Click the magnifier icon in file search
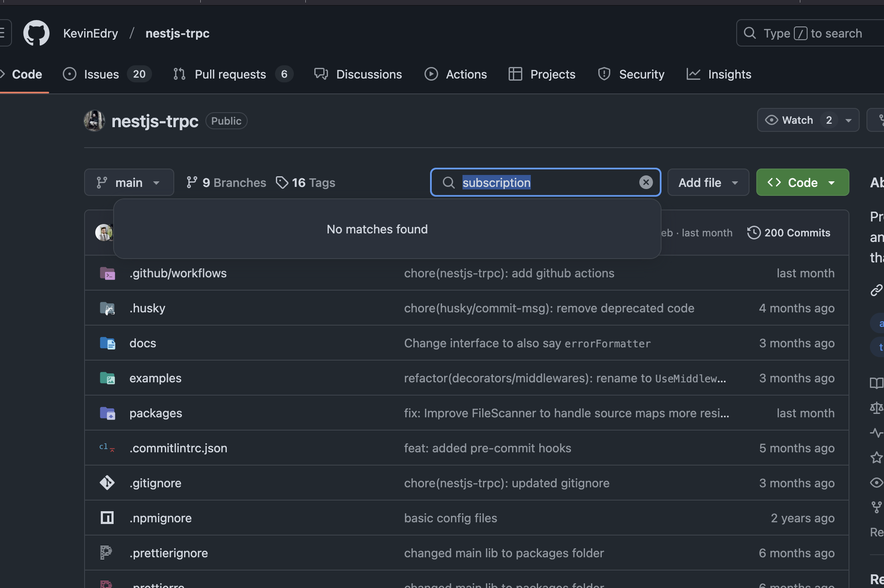The image size is (884, 588). click(448, 183)
